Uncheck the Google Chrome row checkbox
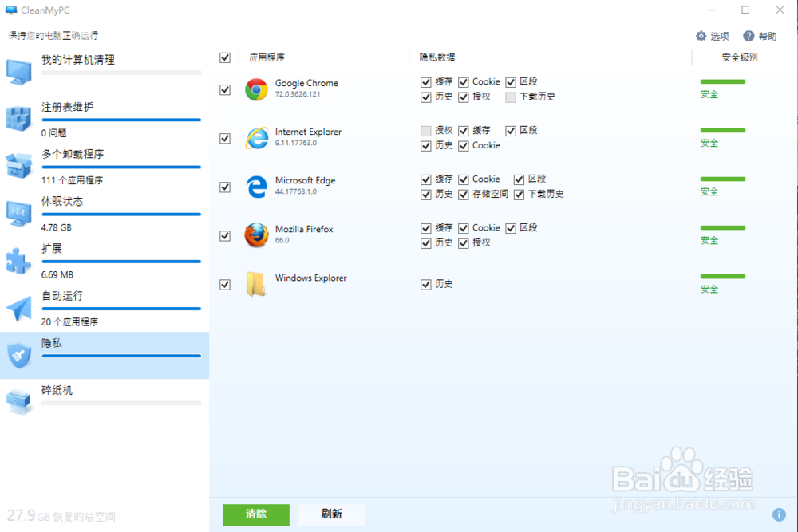Viewport: 798px width, 532px height. [225, 89]
